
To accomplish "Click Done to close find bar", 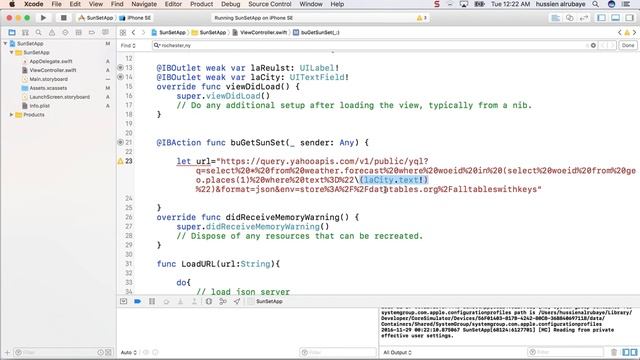I will point(628,45).
